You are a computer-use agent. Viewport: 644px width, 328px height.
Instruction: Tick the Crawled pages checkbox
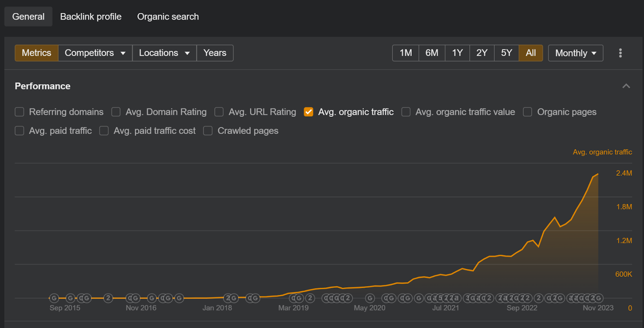[208, 131]
